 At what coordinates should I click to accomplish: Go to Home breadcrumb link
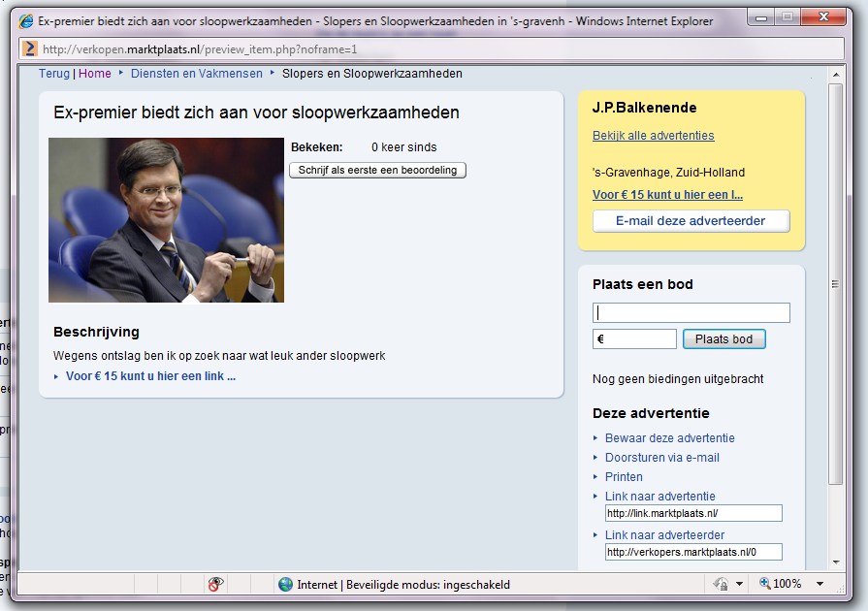95,74
